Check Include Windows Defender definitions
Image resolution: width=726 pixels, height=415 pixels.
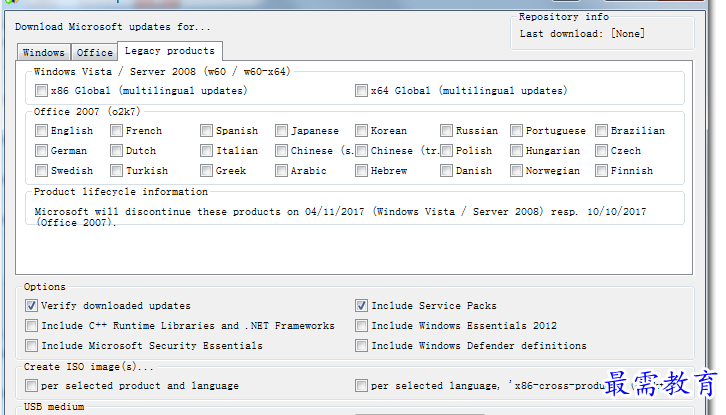(x=361, y=346)
